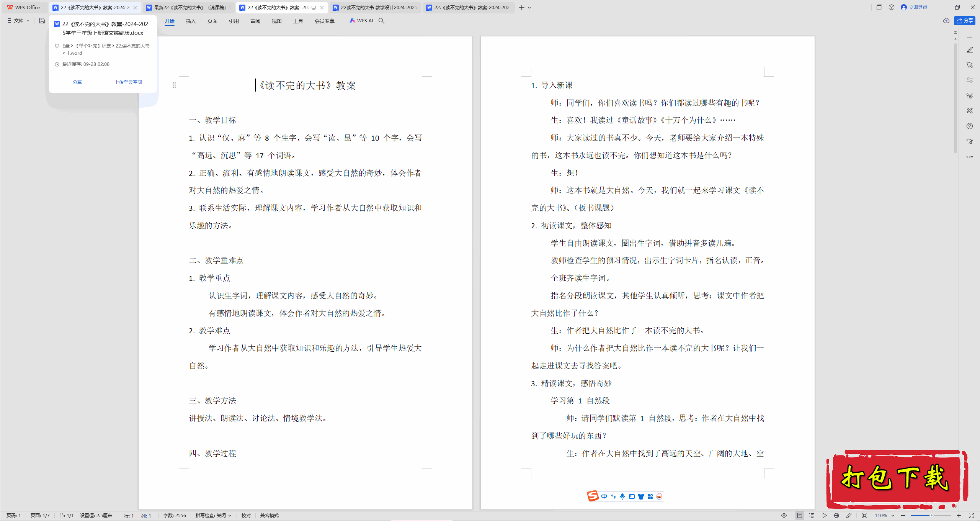Image resolution: width=980 pixels, height=521 pixels.
Task: Open the 文件 menu
Action: point(18,21)
